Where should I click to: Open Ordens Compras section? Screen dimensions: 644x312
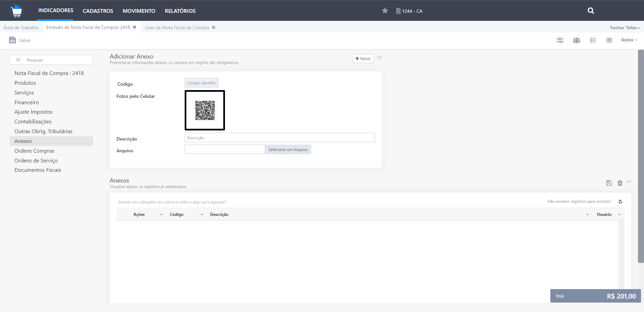point(34,151)
